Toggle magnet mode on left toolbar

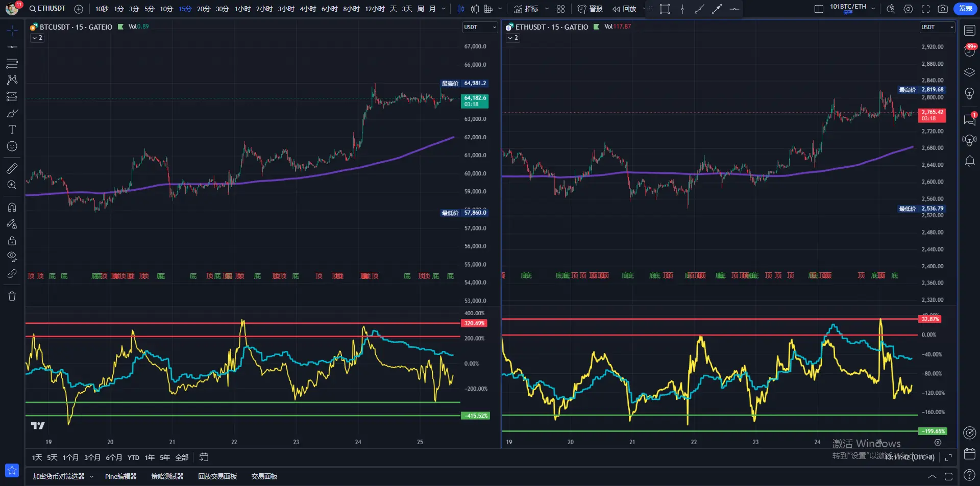12,207
